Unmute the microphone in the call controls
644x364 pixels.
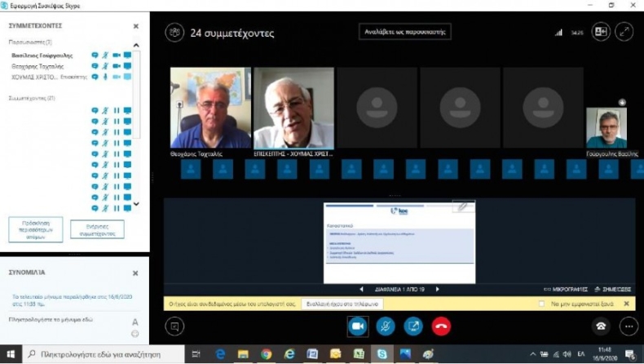[385, 326]
